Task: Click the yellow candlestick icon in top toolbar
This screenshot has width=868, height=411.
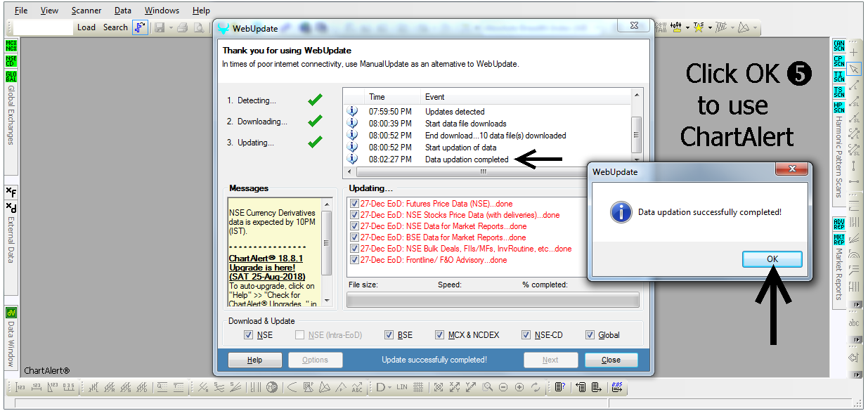Action: 676,27
